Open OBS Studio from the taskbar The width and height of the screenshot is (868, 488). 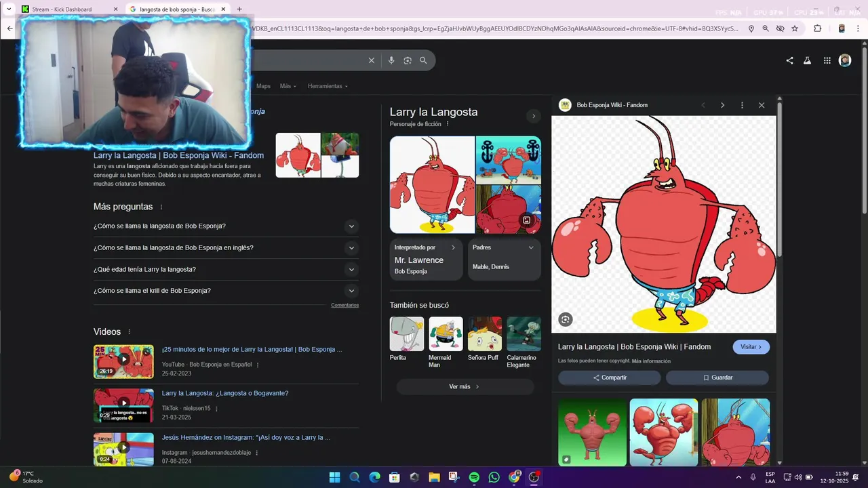tap(534, 477)
